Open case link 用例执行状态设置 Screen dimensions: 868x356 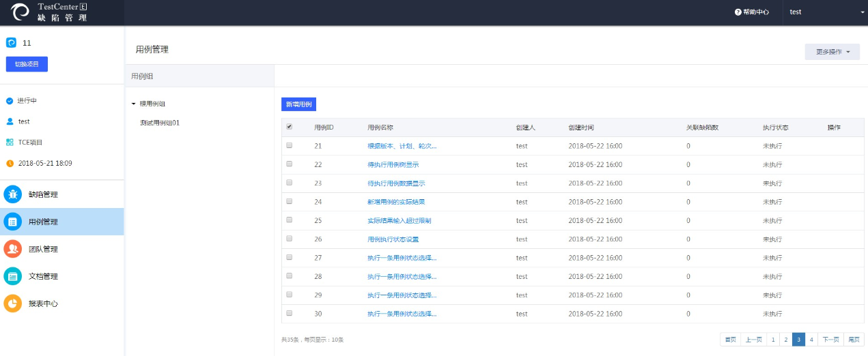pos(393,239)
